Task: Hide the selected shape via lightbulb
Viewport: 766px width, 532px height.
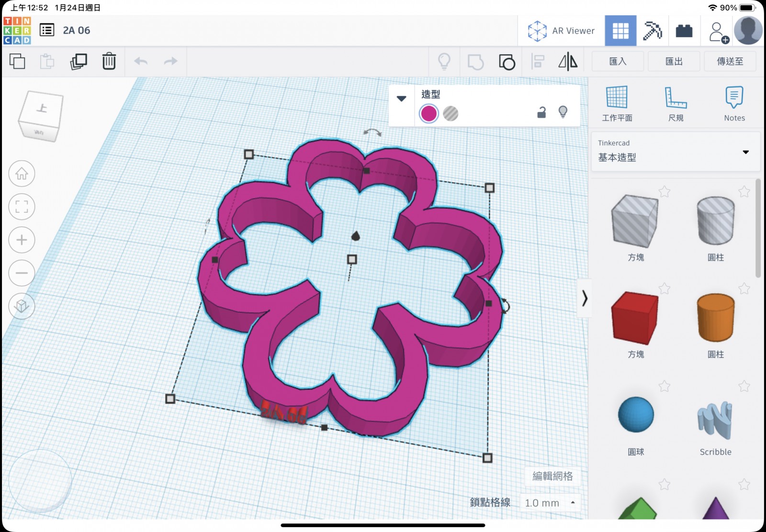Action: pos(563,112)
